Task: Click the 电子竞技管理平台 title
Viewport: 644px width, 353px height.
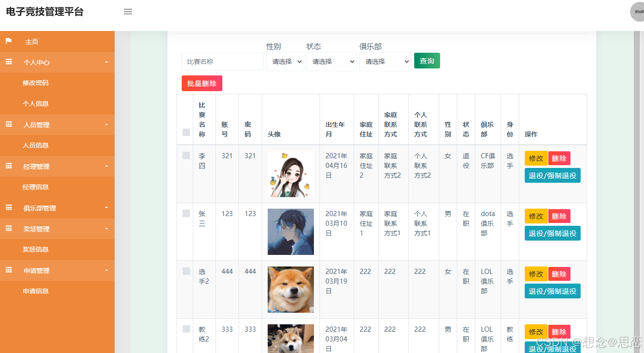Action: [x=45, y=12]
